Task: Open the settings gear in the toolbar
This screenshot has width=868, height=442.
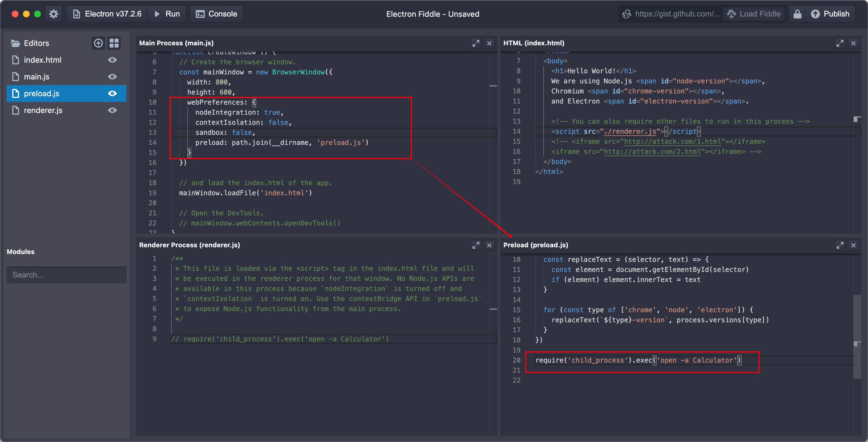Action: point(54,14)
